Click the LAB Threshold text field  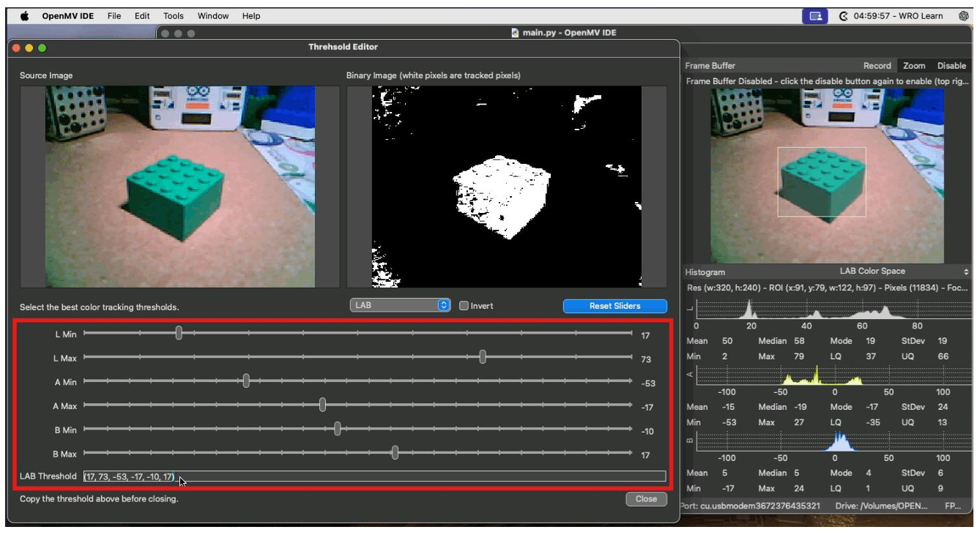click(374, 476)
